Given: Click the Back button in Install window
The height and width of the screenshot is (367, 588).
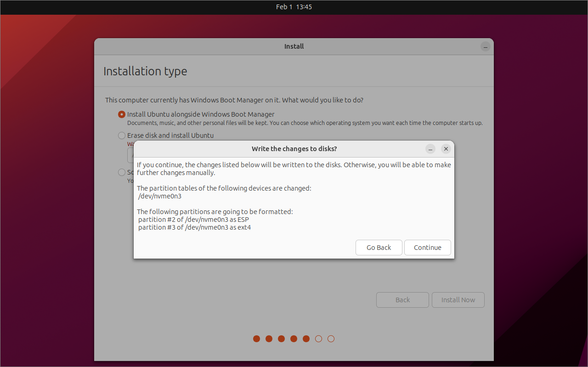Looking at the screenshot, I should coord(402,299).
